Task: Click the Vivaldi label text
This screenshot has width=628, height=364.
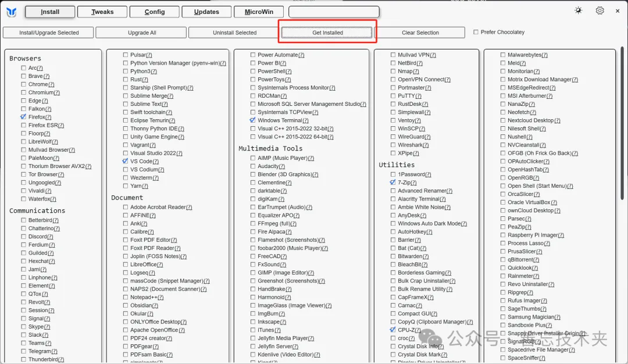Action: [37, 191]
